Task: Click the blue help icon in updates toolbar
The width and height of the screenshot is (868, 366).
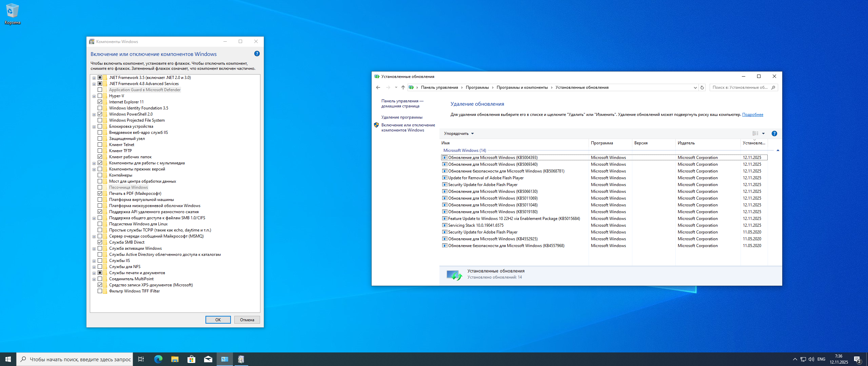Action: point(774,134)
